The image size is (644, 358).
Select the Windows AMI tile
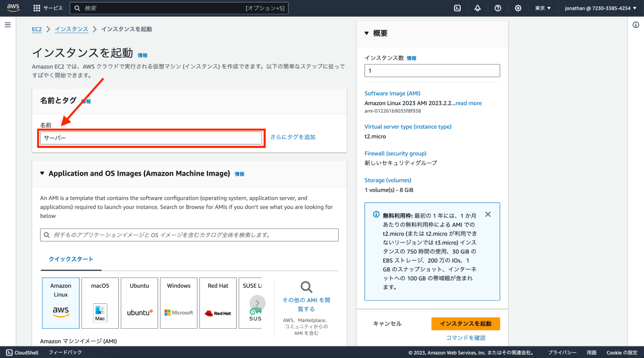178,303
